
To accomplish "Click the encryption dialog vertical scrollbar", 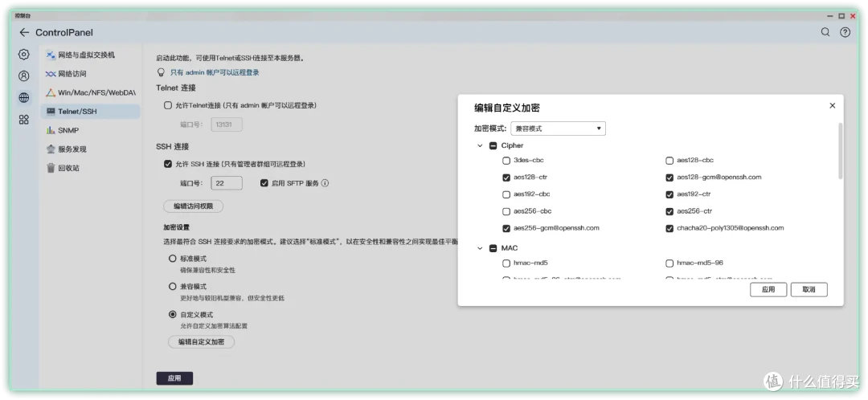I will click(x=841, y=151).
